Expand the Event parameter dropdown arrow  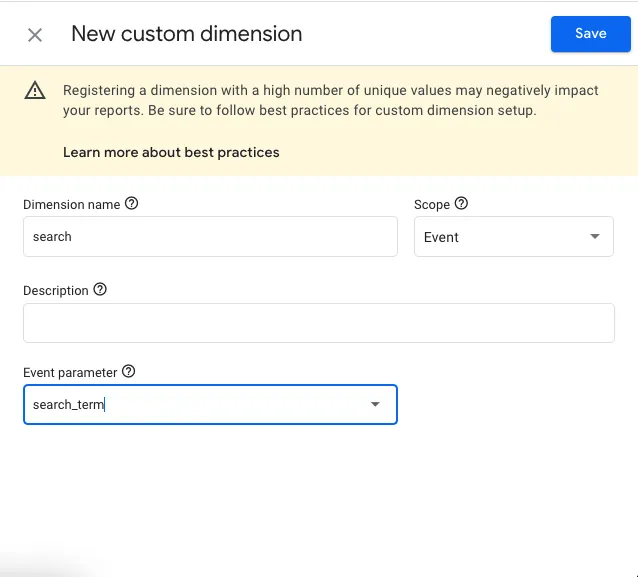[375, 405]
